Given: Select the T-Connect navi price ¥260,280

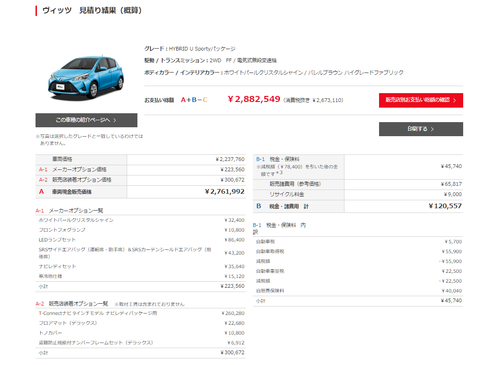Looking at the screenshot, I should [233, 313].
